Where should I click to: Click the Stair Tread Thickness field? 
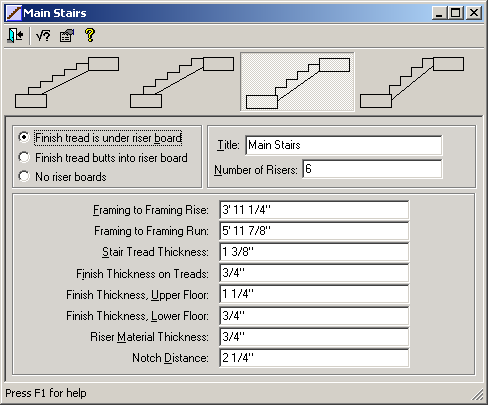[x=314, y=252]
